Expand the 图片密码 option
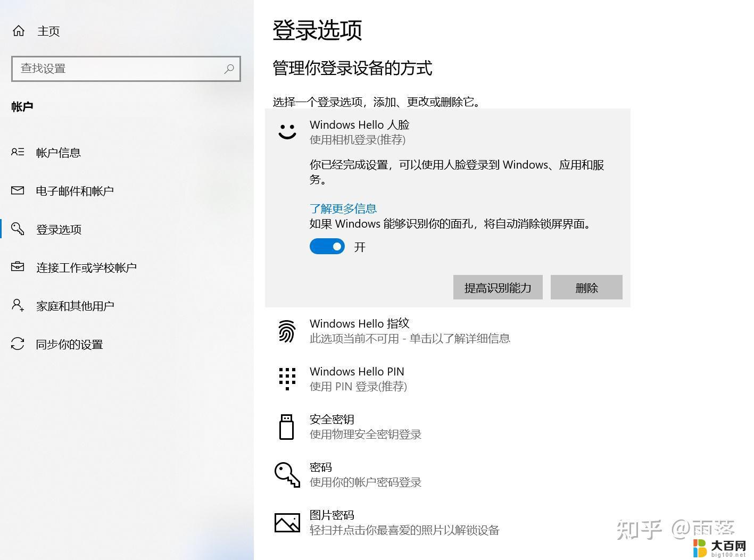This screenshot has width=754, height=560. click(x=448, y=522)
